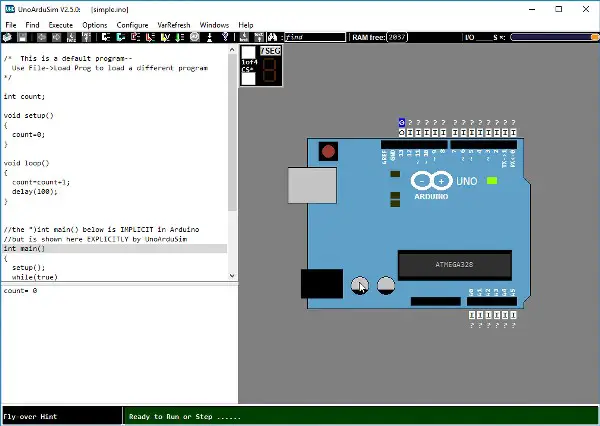
Task: Click the 'count=count+1;' code line
Action: 41,182
